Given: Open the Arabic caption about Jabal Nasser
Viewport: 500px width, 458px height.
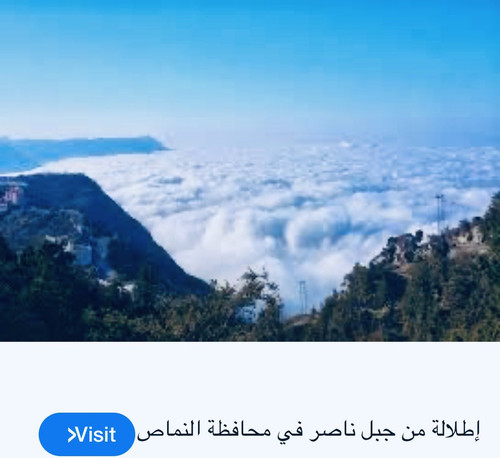Looking at the screenshot, I should [x=308, y=432].
